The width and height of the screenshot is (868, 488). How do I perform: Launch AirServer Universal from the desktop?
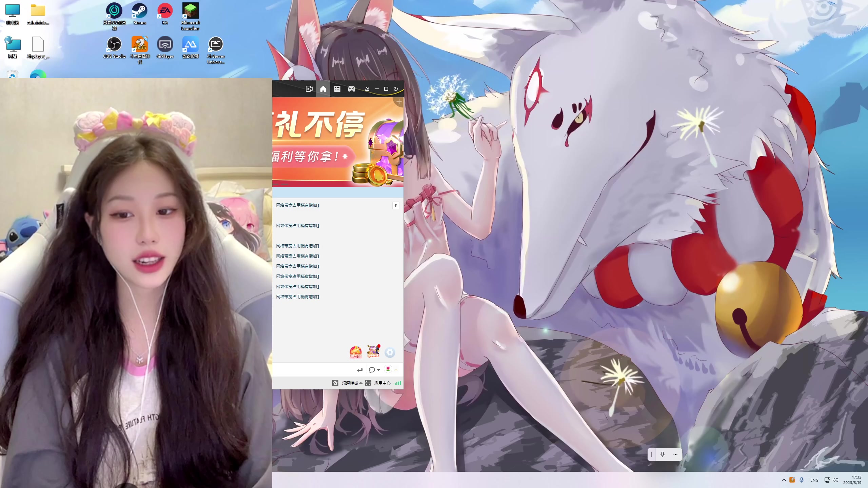click(216, 50)
